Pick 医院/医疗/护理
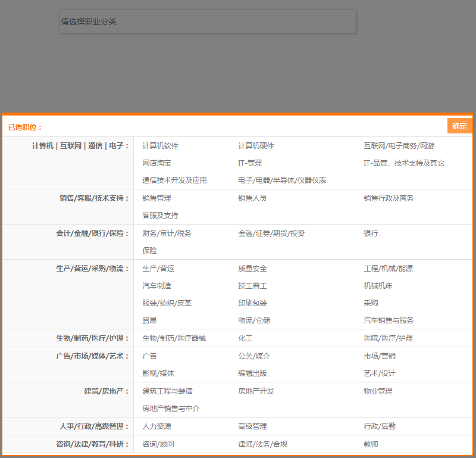This screenshot has width=476, height=458. 389,338
